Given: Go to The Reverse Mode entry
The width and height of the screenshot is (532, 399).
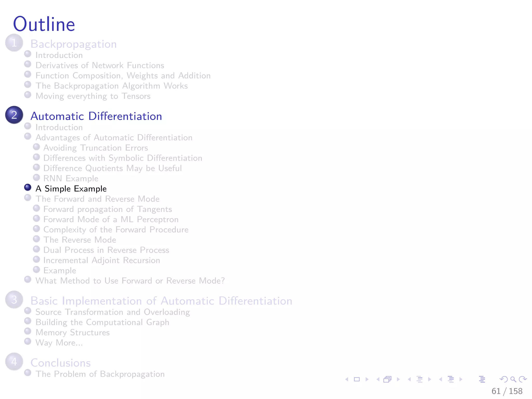Looking at the screenshot, I should [x=79, y=240].
